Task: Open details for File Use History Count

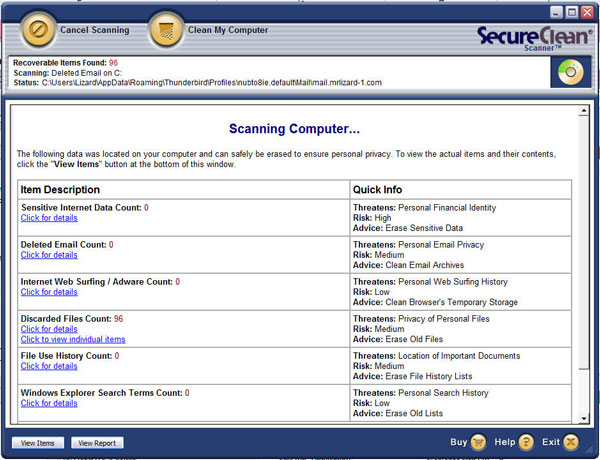Action: tap(49, 366)
